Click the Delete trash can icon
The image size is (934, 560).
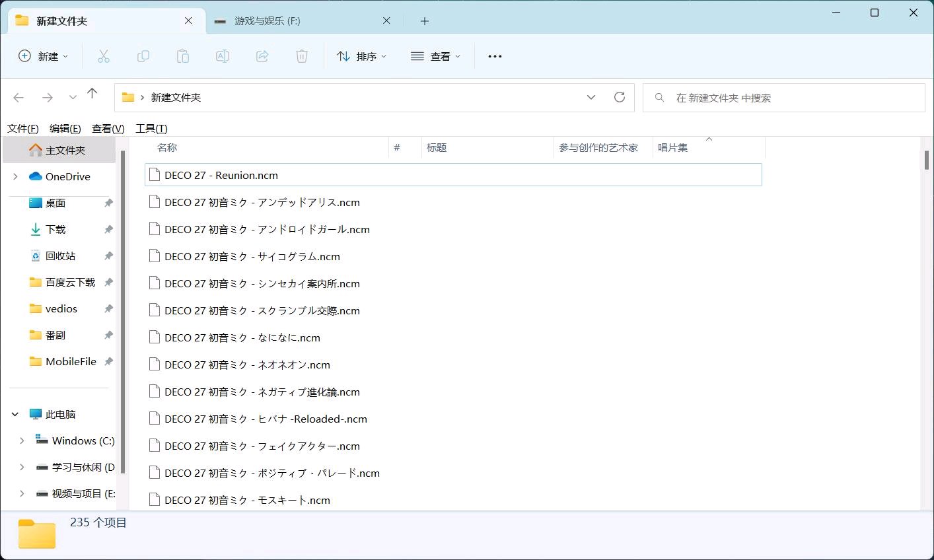pyautogui.click(x=302, y=56)
